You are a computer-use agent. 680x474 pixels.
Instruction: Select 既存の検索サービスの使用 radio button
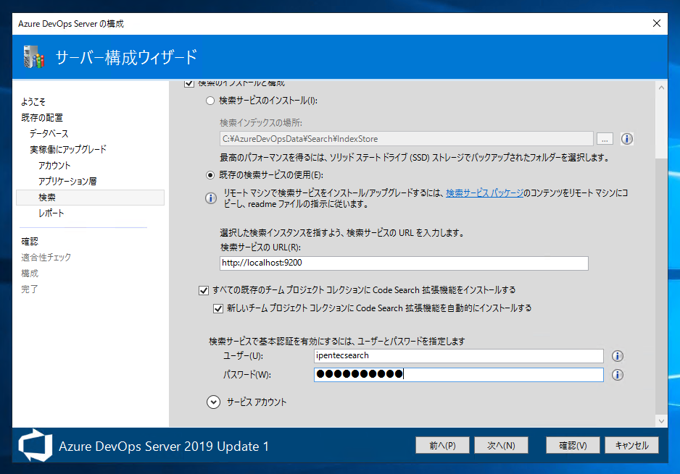pos(210,175)
